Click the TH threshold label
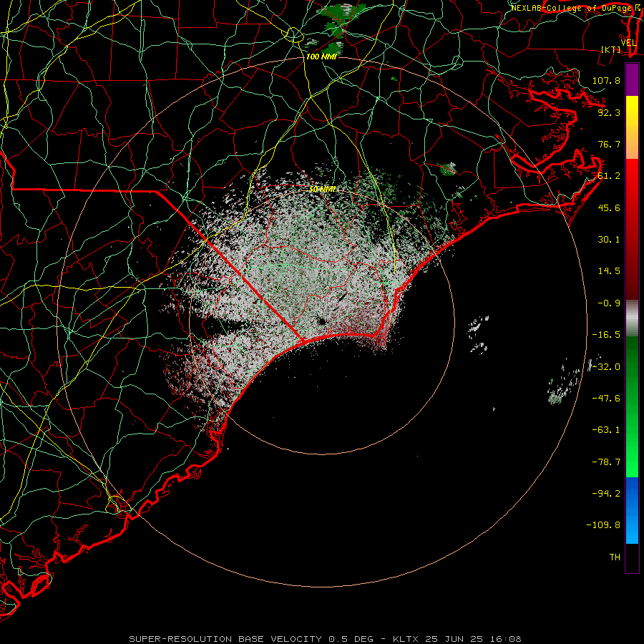Viewport: 644px width, 644px height. pyautogui.click(x=615, y=557)
